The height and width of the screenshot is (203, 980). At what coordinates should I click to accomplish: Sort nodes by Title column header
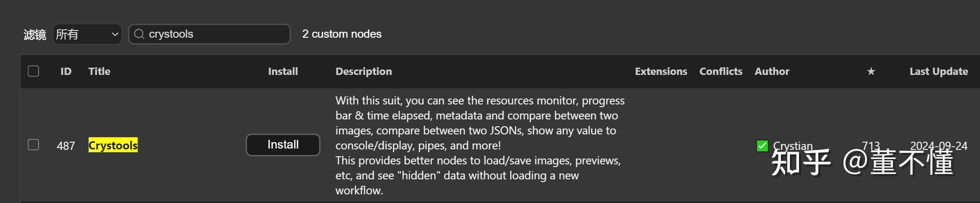[x=99, y=71]
